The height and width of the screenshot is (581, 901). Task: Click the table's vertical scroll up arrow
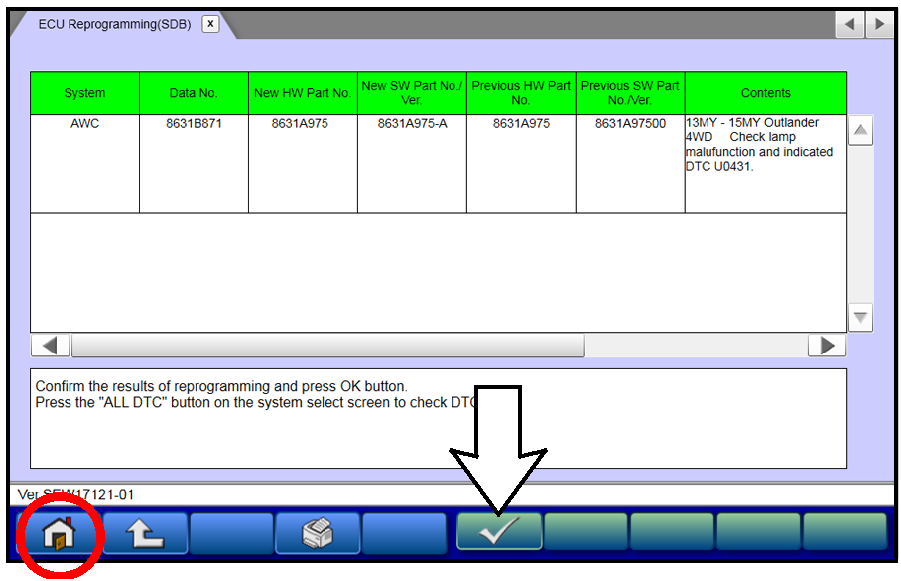click(x=860, y=130)
